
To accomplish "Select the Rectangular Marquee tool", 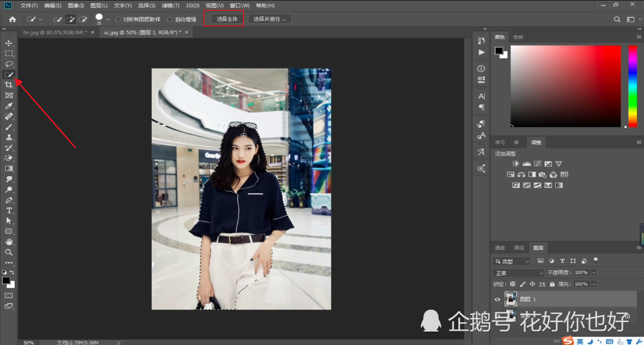I will pos(9,54).
